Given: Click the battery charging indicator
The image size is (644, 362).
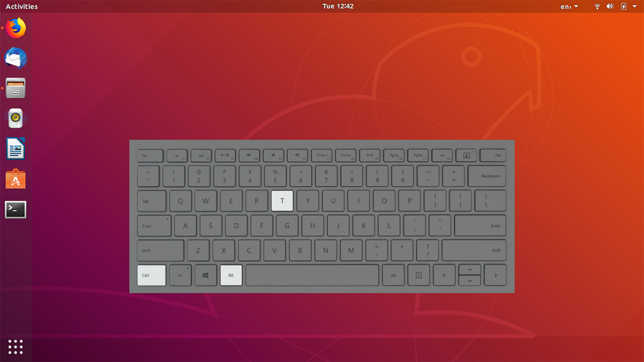Looking at the screenshot, I should click(623, 7).
